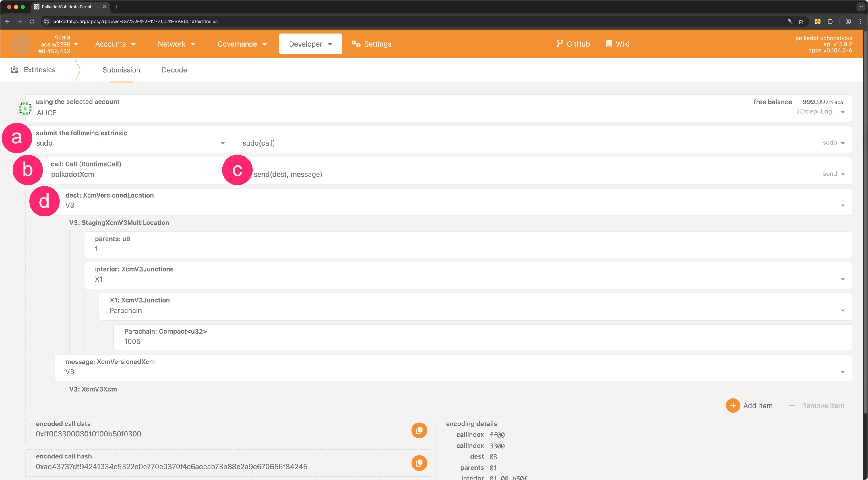Open the Accounts menu
Screen dimensions: 868x480
(x=115, y=44)
